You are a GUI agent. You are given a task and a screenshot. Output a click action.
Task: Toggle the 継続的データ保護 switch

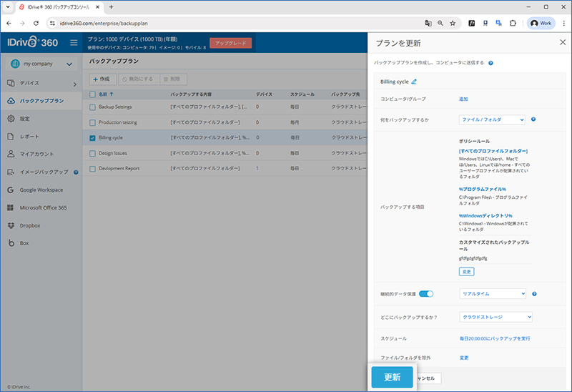pos(426,294)
